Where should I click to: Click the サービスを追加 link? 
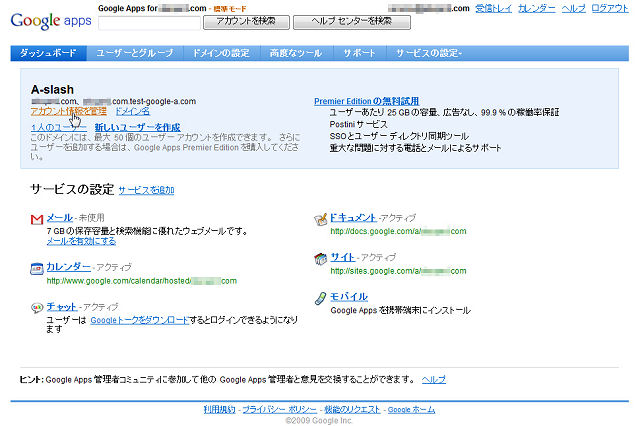[x=146, y=190]
